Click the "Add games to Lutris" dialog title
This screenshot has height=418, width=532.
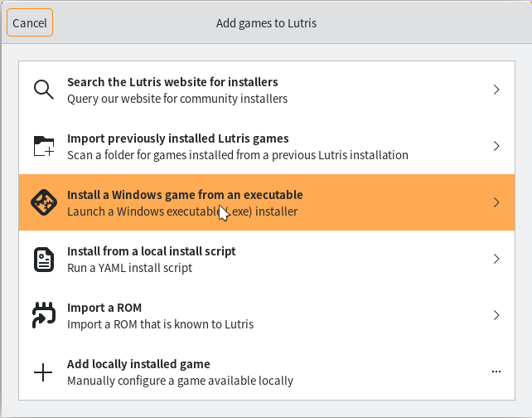click(x=266, y=23)
